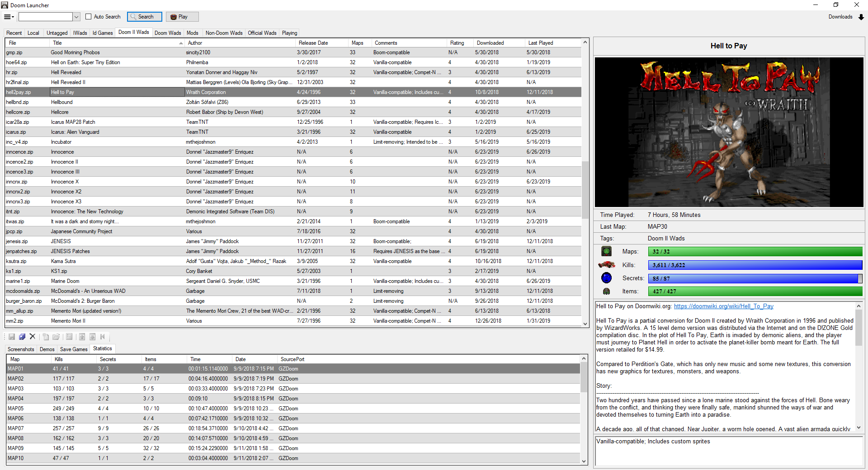Switch to the Id Games tab
The width and height of the screenshot is (868, 470).
click(103, 33)
